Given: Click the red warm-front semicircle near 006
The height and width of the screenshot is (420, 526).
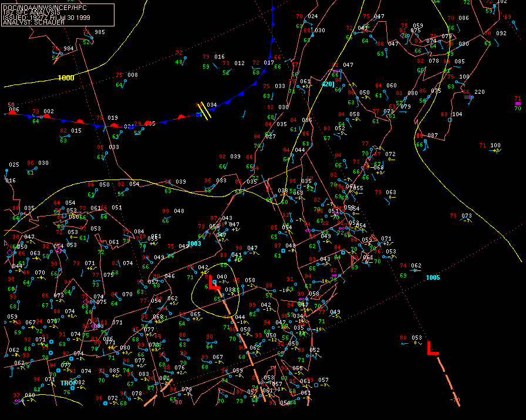Looking at the screenshot, I should pyautogui.click(x=12, y=113).
